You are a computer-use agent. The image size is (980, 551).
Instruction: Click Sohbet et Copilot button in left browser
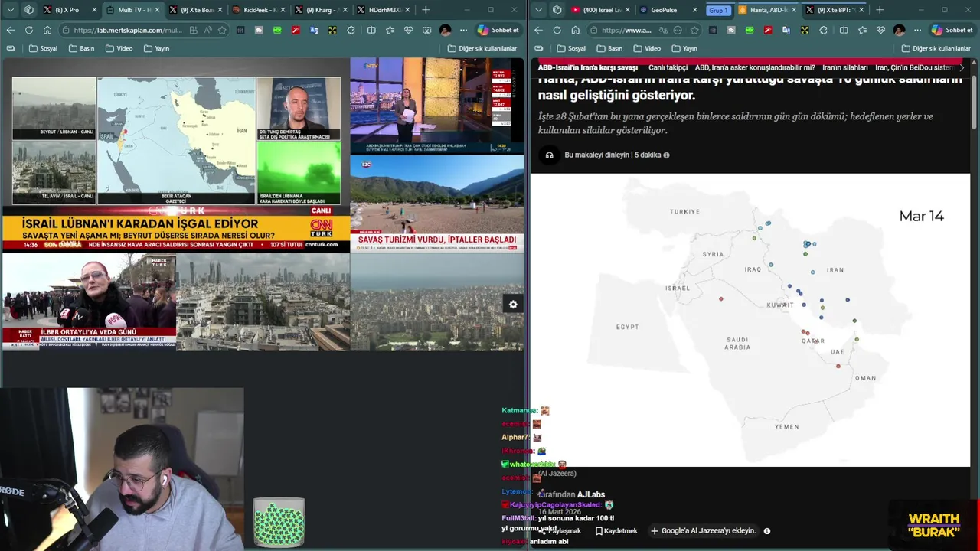click(498, 30)
